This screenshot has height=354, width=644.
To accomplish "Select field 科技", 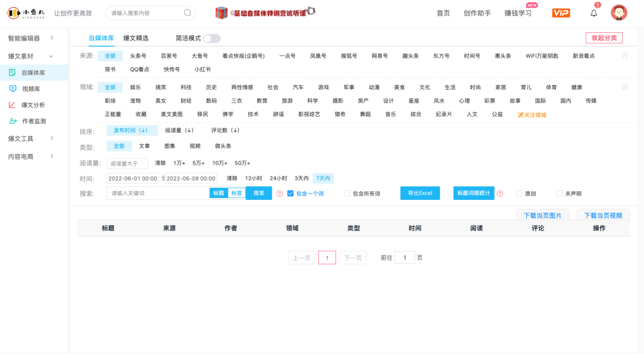I will (186, 87).
